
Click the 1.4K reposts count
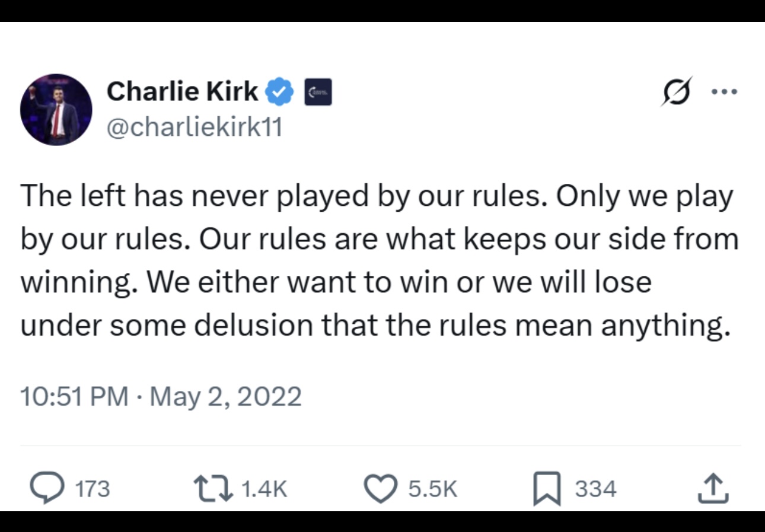click(x=265, y=489)
